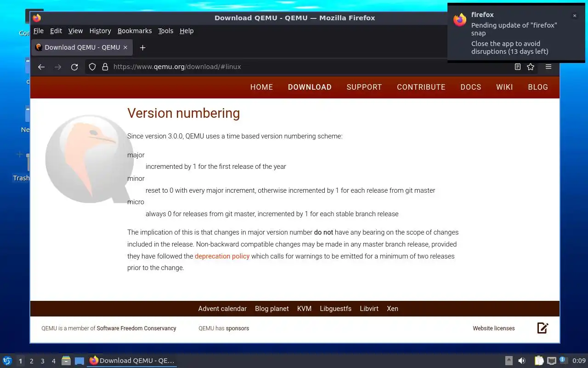Viewport: 588px width, 368px height.
Task: Click the 'minor' definition term
Action: [x=136, y=178]
